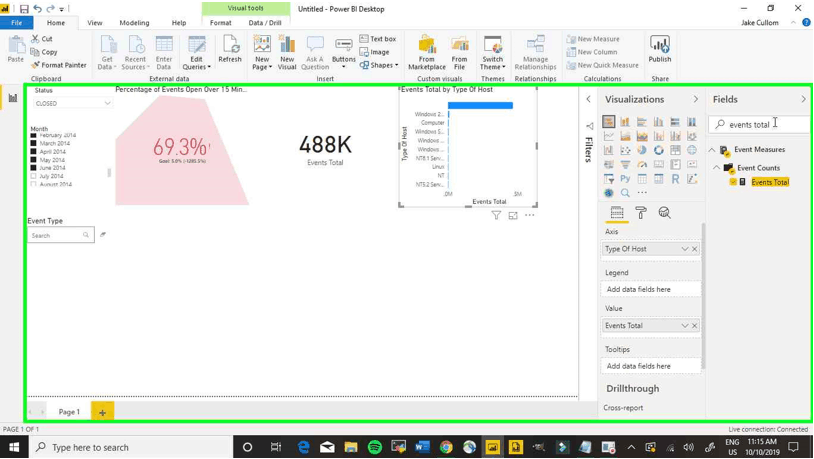Viewport: 814px width, 459px height.
Task: Open the Q&A magnifier visual icon
Action: click(625, 193)
